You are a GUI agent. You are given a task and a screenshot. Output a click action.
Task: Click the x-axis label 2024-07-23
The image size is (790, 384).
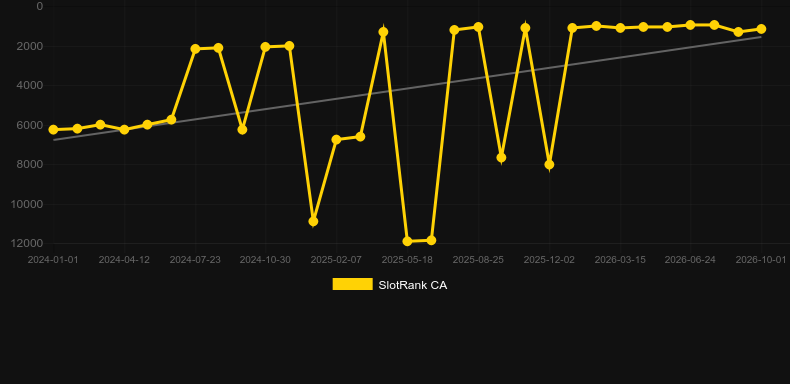(195, 260)
